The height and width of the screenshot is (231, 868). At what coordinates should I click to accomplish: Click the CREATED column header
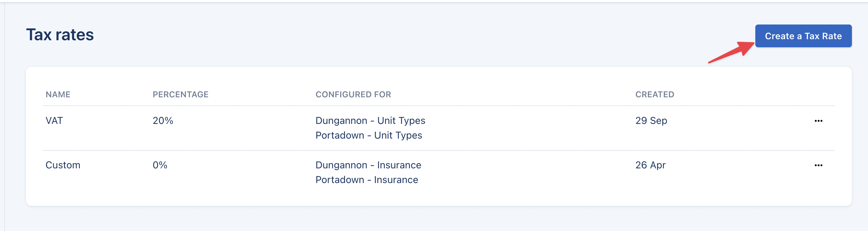tap(654, 94)
